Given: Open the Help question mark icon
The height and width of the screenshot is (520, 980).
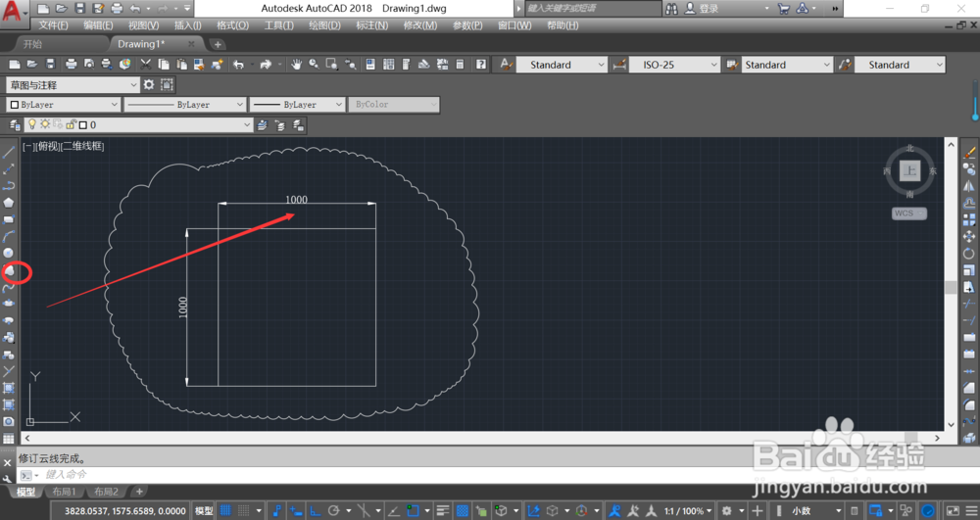Looking at the screenshot, I should click(480, 65).
